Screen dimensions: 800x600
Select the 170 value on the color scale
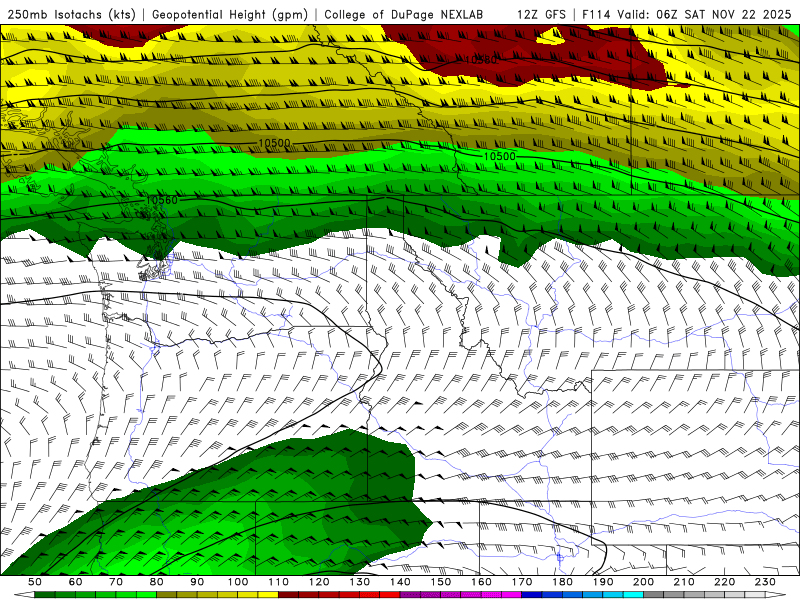pos(522,582)
